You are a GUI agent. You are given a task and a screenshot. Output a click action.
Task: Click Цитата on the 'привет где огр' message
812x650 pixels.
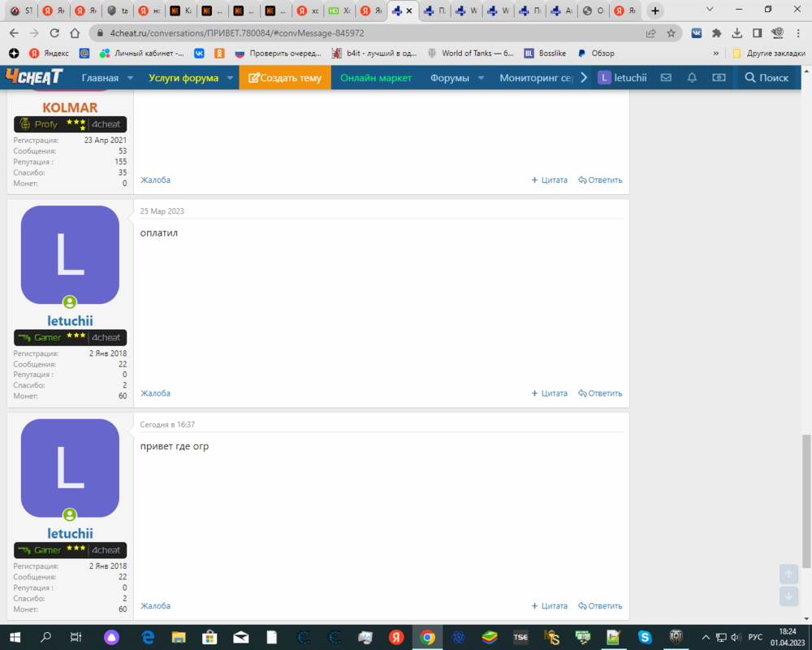pos(549,606)
